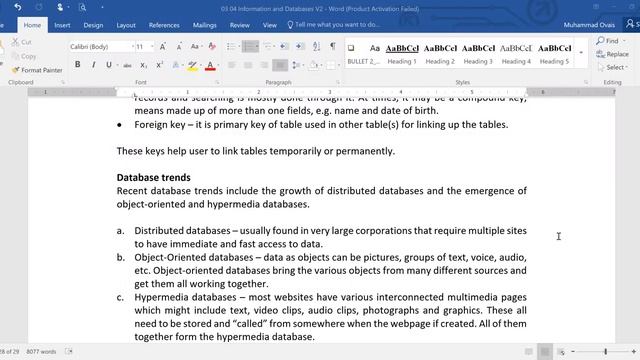The width and height of the screenshot is (640, 360).
Task: Open the Select dropdown
Action: 613,67
